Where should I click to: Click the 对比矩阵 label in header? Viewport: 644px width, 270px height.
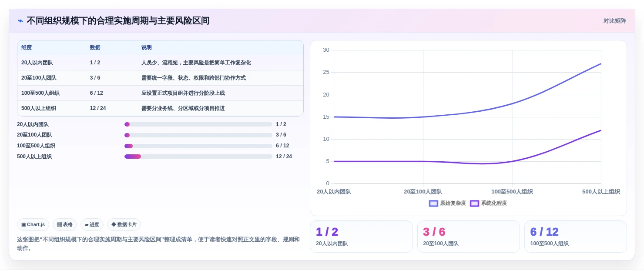(615, 21)
